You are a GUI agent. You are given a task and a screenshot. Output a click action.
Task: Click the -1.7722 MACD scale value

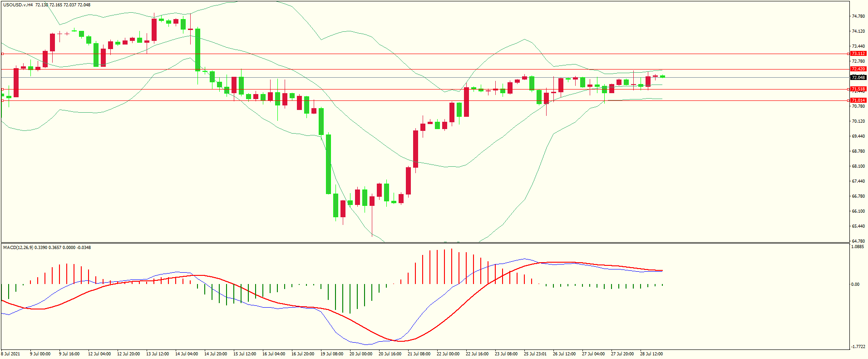[858, 346]
